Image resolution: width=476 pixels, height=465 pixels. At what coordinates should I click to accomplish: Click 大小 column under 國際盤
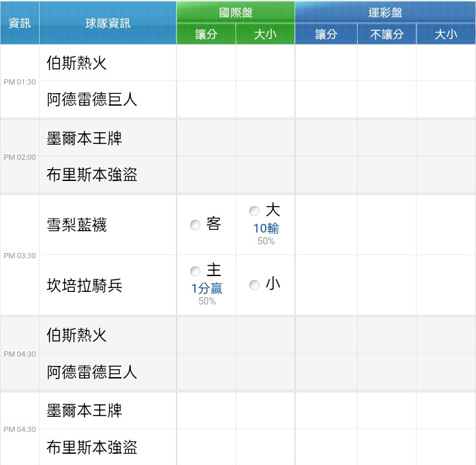(265, 34)
